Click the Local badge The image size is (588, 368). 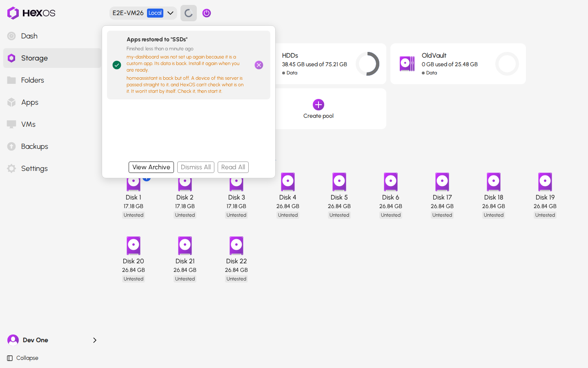155,13
